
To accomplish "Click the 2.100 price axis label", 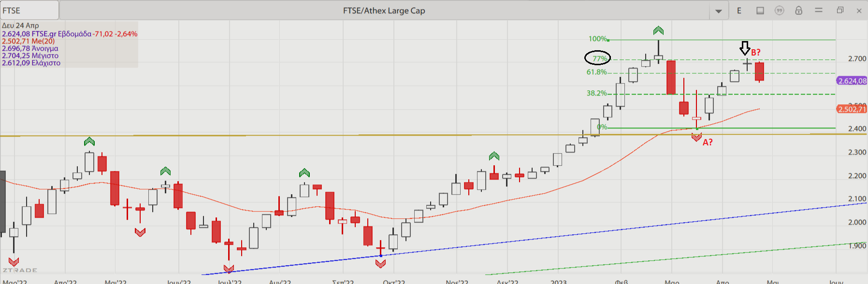I will [857, 199].
